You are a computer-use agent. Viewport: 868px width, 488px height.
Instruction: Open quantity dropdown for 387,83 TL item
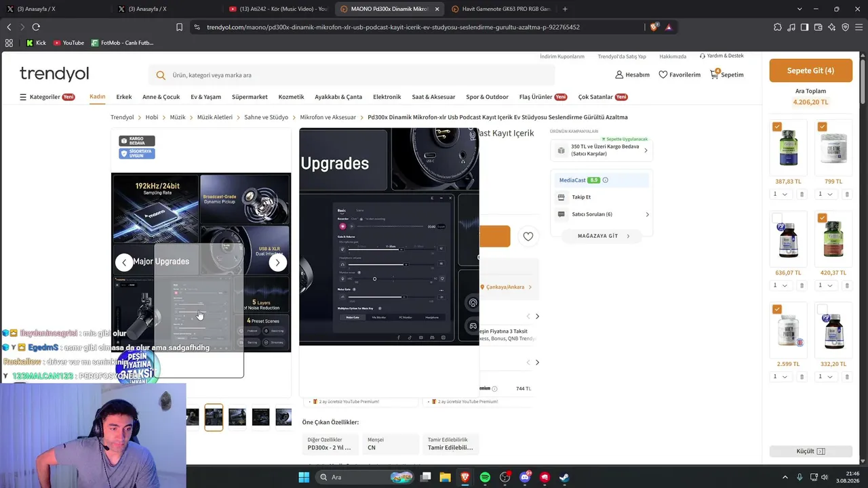tap(781, 195)
